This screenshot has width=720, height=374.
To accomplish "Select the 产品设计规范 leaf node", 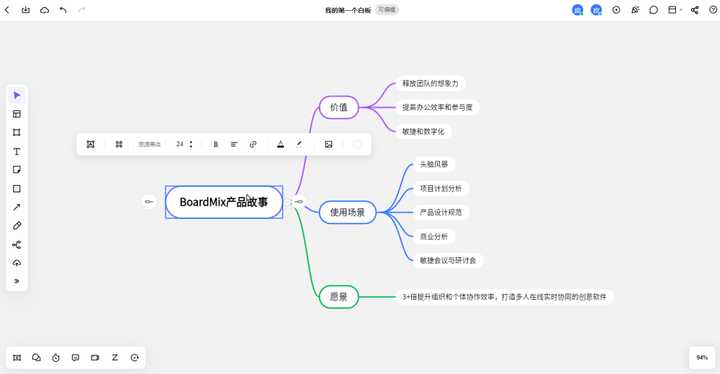I will point(441,212).
